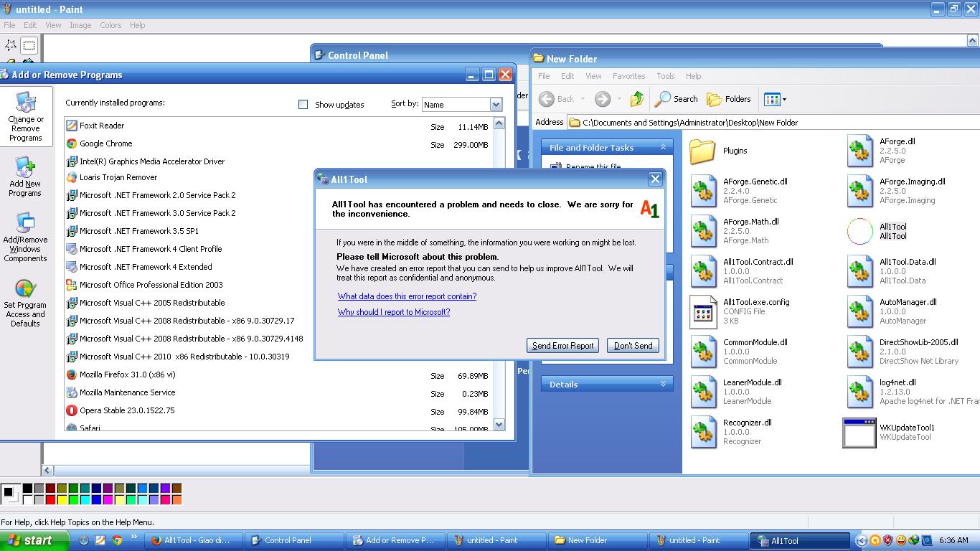This screenshot has width=980, height=551.
Task: Select the LeanerModule.dll file icon
Action: click(704, 392)
